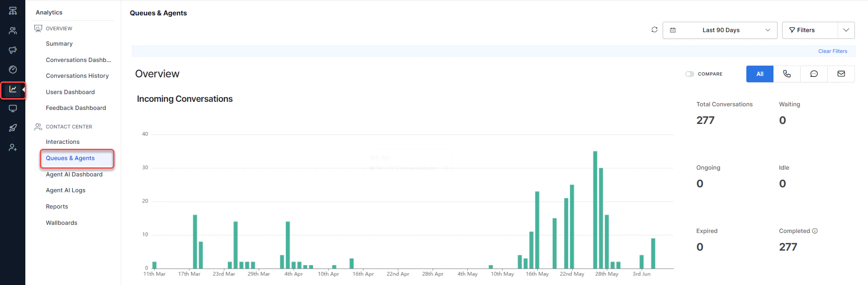868x285 pixels.
Task: Open the gauge dashboard icon in left rail
Action: 13,69
